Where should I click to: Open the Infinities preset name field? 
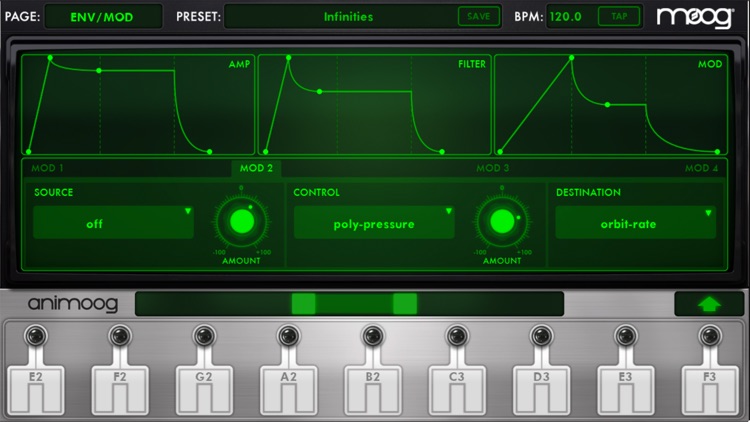coord(348,17)
